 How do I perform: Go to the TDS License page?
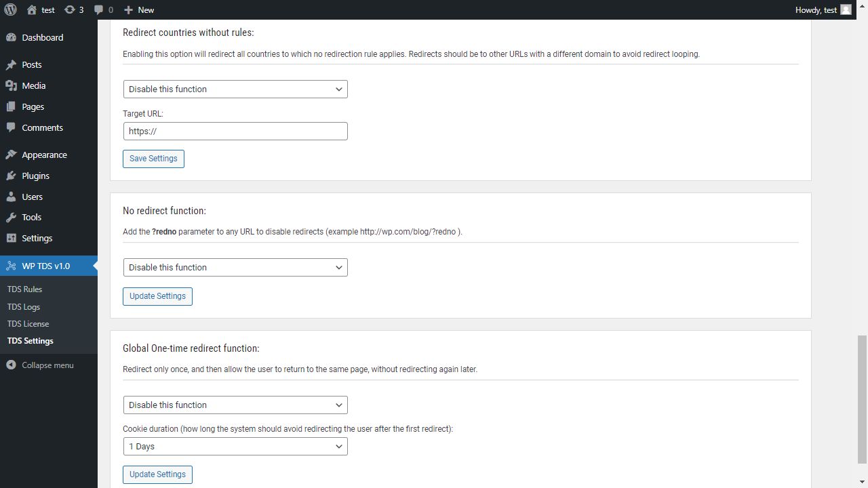[x=28, y=323]
